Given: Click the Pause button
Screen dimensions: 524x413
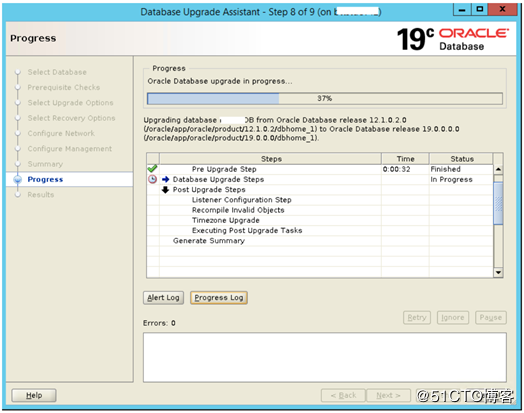Looking at the screenshot, I should click(x=491, y=317).
